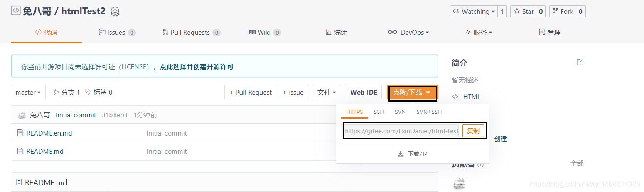
Task: Click the 点此选择并创建开源许可 link
Action: tap(196, 67)
